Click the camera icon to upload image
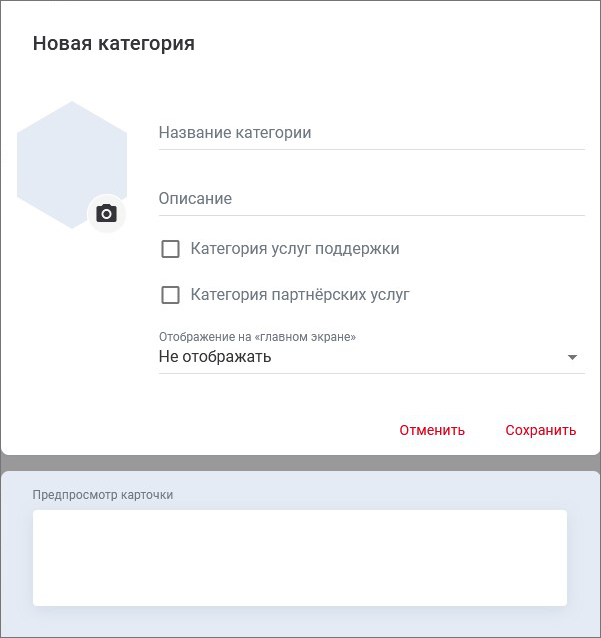 106,213
